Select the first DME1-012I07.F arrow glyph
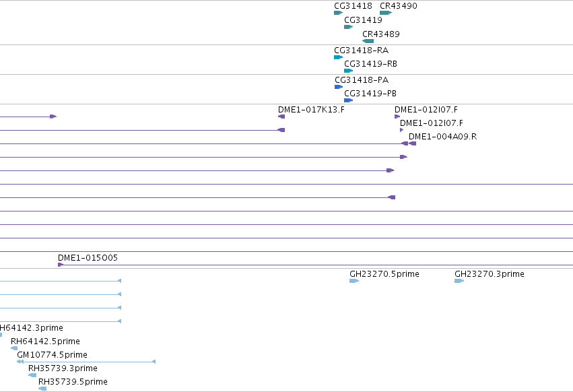Viewport: 573px width, 392px height. tap(397, 117)
